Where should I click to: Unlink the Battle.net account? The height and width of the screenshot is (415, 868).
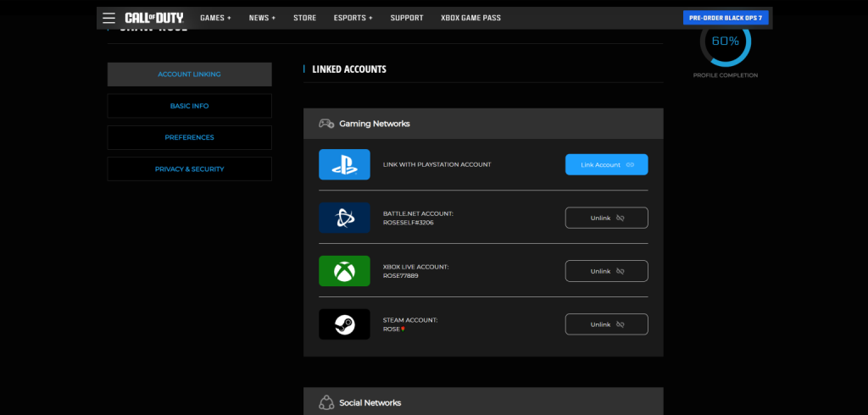tap(606, 218)
